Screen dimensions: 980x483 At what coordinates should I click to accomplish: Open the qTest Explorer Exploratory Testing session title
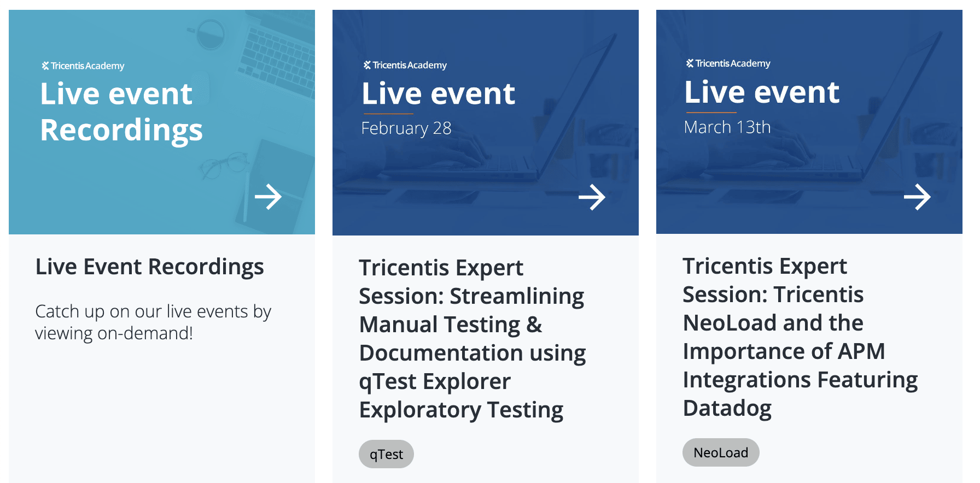(x=472, y=339)
